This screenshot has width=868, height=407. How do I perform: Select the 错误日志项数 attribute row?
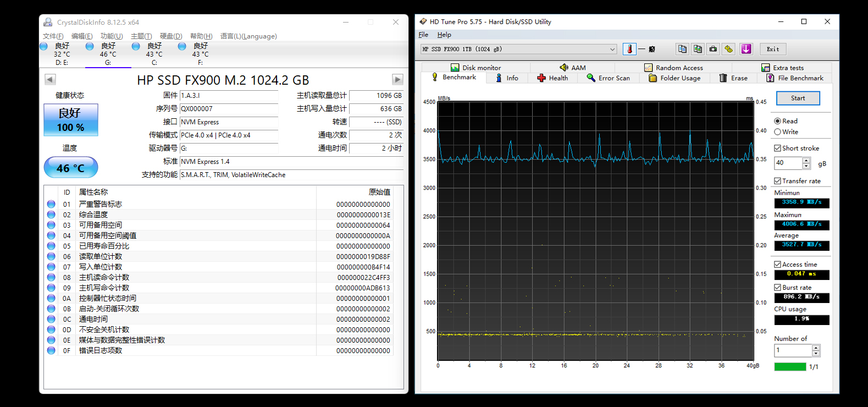coord(219,350)
